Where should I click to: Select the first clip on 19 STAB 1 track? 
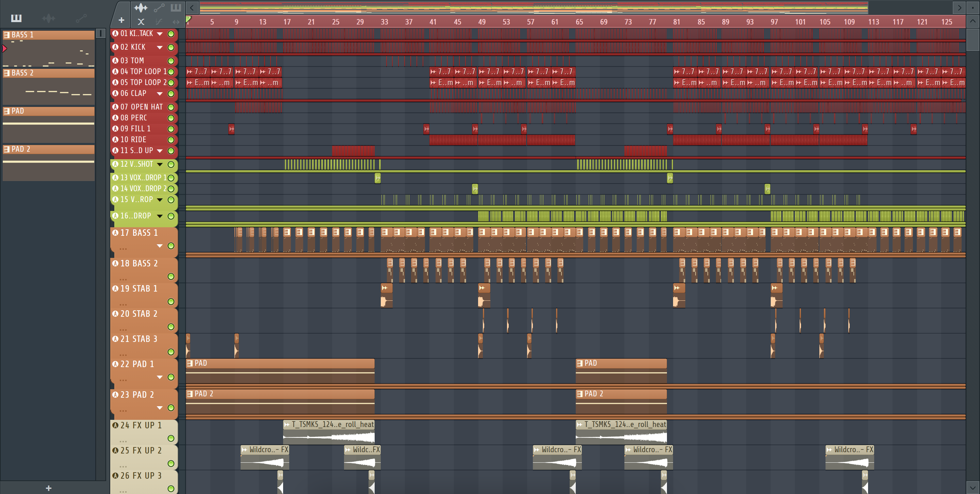coord(387,295)
